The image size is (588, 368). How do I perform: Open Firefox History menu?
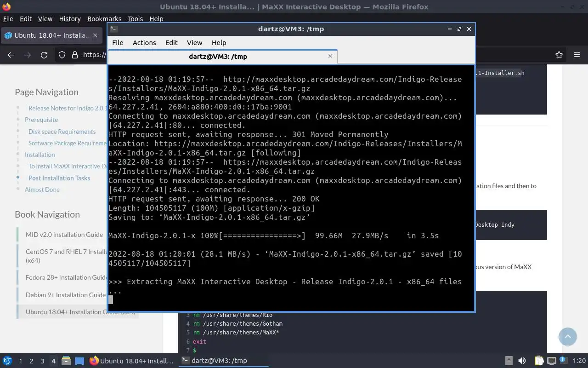(70, 19)
